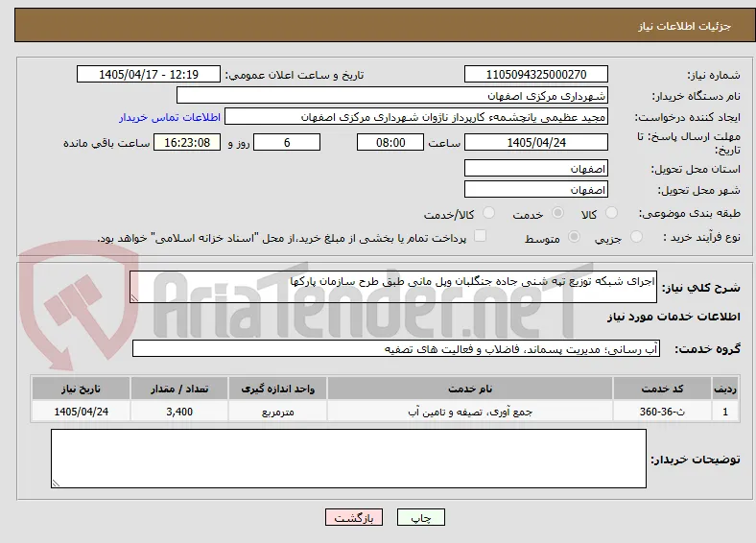Click the تاریخ نیاز column header

point(81,389)
